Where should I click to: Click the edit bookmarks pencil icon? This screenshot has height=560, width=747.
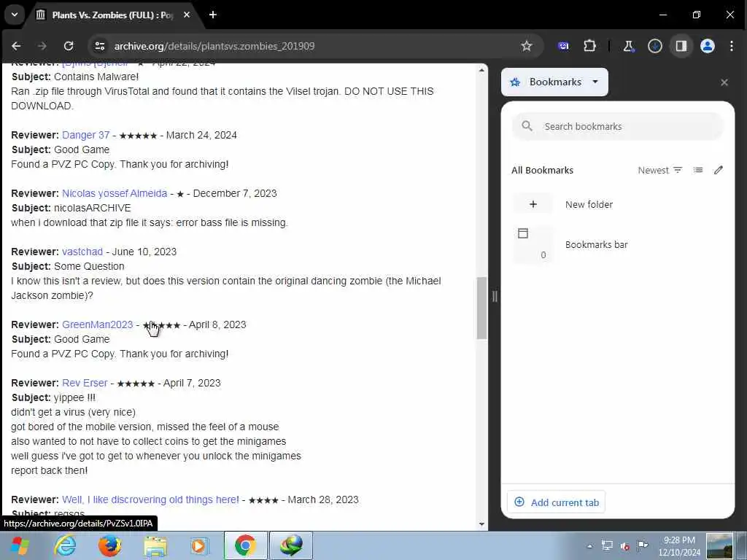[719, 170]
